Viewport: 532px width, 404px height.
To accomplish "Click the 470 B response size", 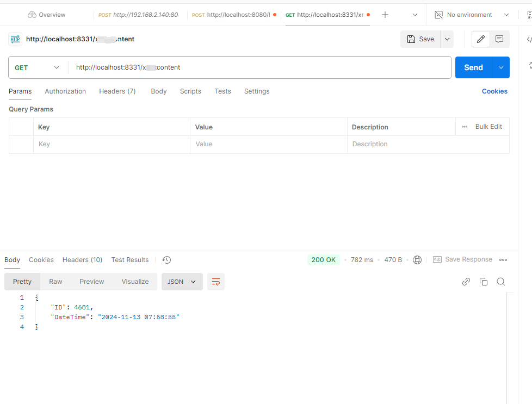I will point(393,260).
